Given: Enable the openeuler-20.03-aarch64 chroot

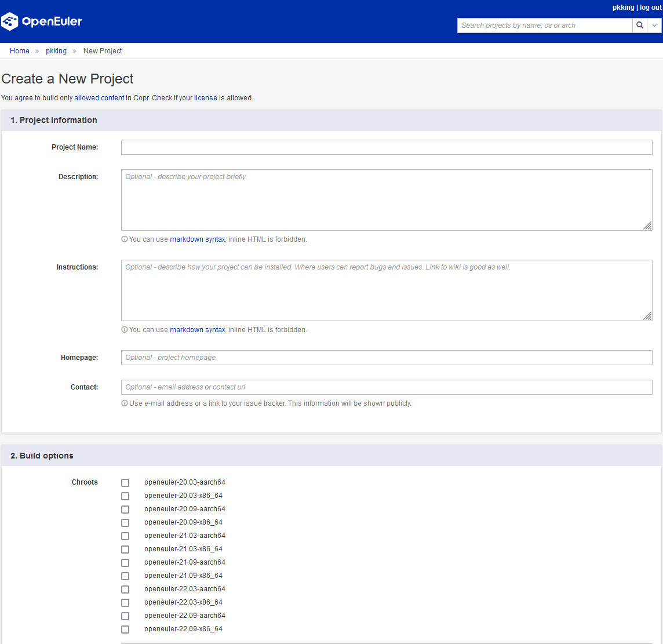Looking at the screenshot, I should [x=125, y=483].
